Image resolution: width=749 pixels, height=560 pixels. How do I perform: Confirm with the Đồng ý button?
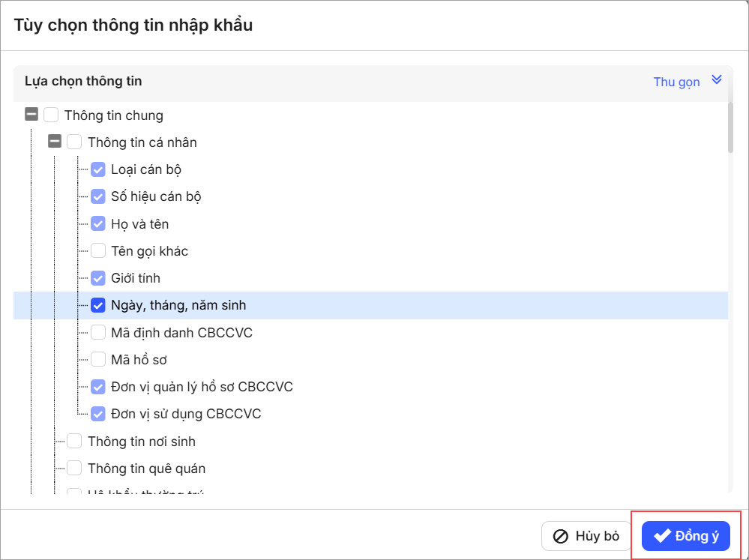click(686, 536)
